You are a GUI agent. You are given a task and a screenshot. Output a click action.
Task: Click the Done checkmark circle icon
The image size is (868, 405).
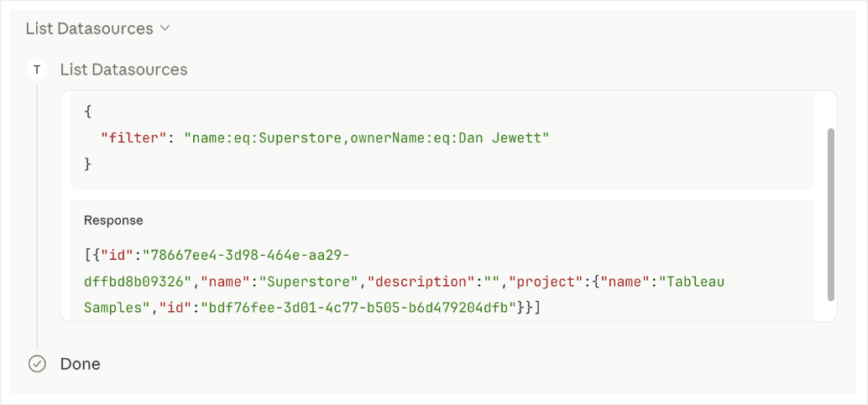click(37, 364)
